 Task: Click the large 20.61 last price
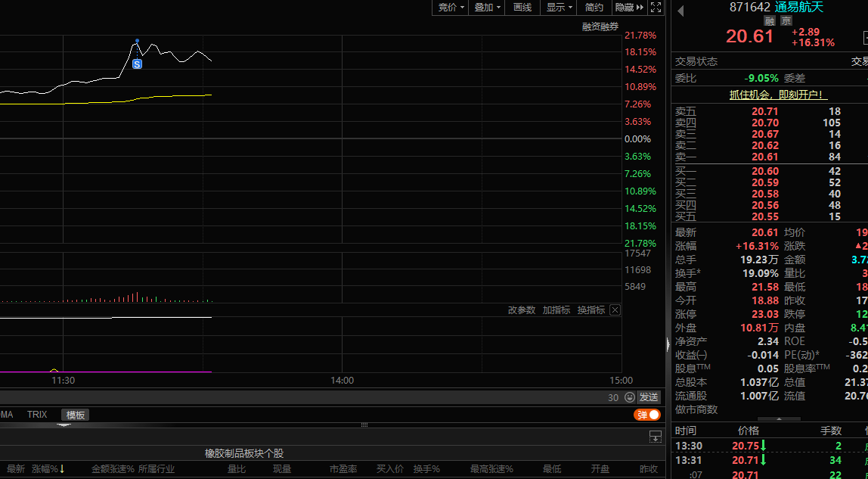coord(749,36)
